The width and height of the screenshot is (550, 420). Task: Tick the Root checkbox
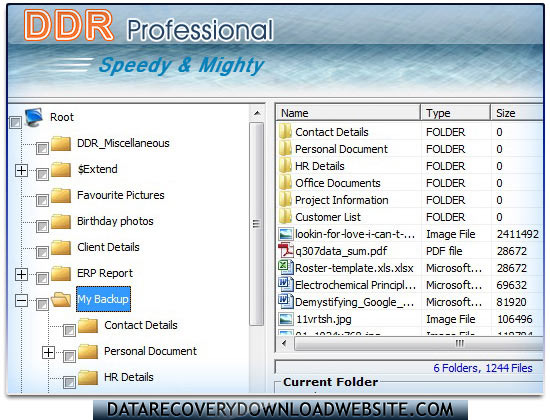(x=15, y=122)
